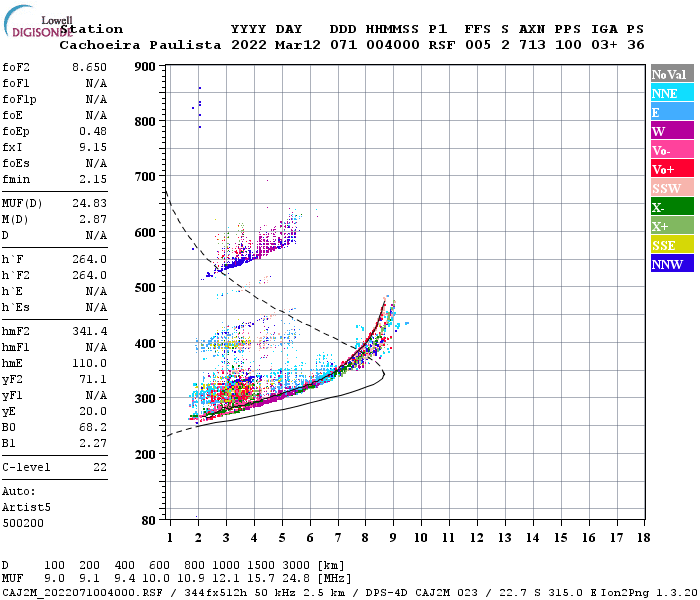Viewport: 700px width, 600px height.
Task: Click the year 2022 in header
Action: [x=248, y=45]
